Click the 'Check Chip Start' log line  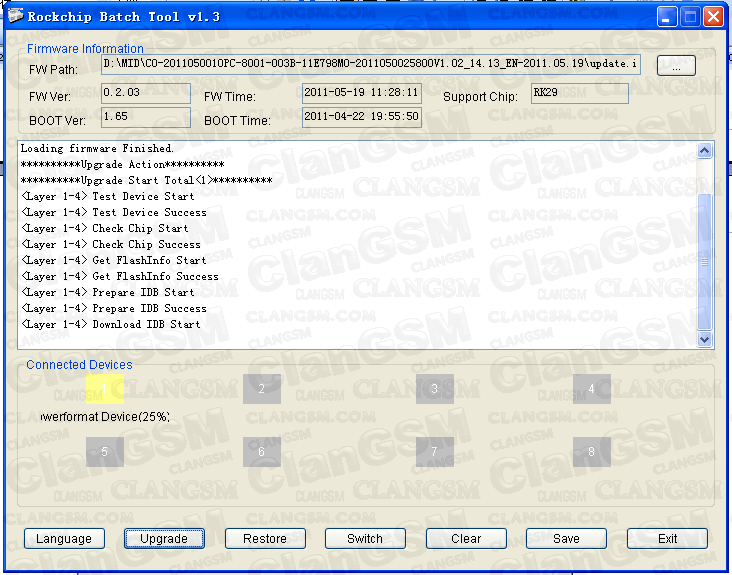105,228
